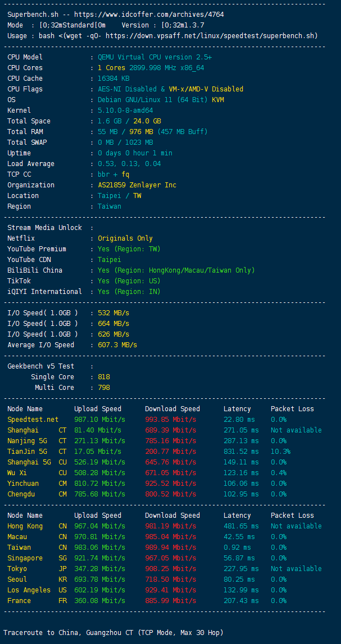The image size is (341, 644).
Task: Click Speedtest.net node name row
Action: click(x=33, y=420)
